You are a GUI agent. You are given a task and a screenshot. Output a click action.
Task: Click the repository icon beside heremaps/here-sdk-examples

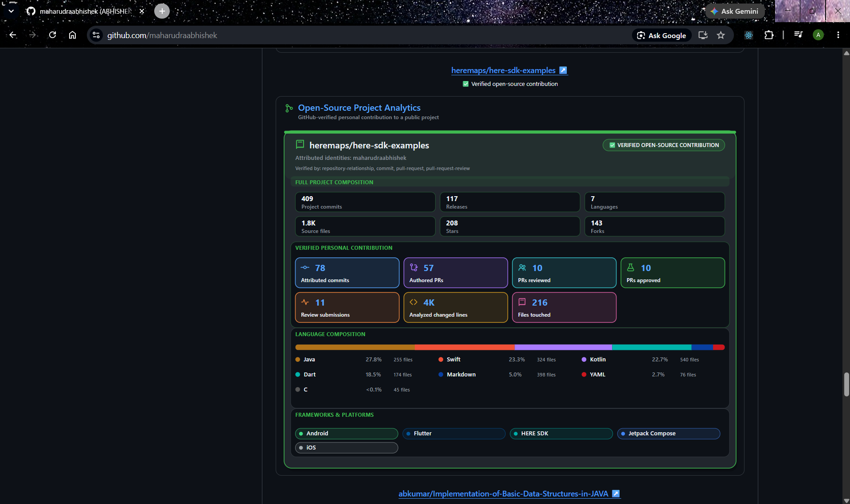click(300, 144)
